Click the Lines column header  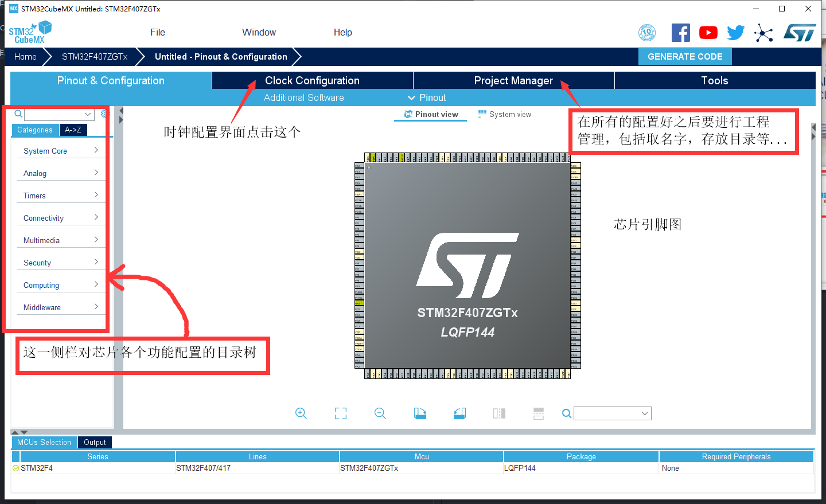pos(258,456)
